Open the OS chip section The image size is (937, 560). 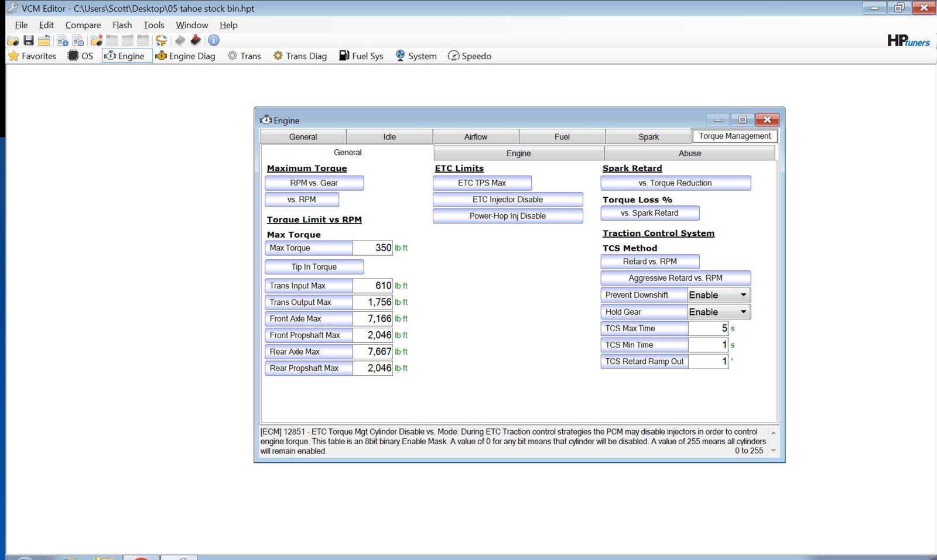[81, 56]
